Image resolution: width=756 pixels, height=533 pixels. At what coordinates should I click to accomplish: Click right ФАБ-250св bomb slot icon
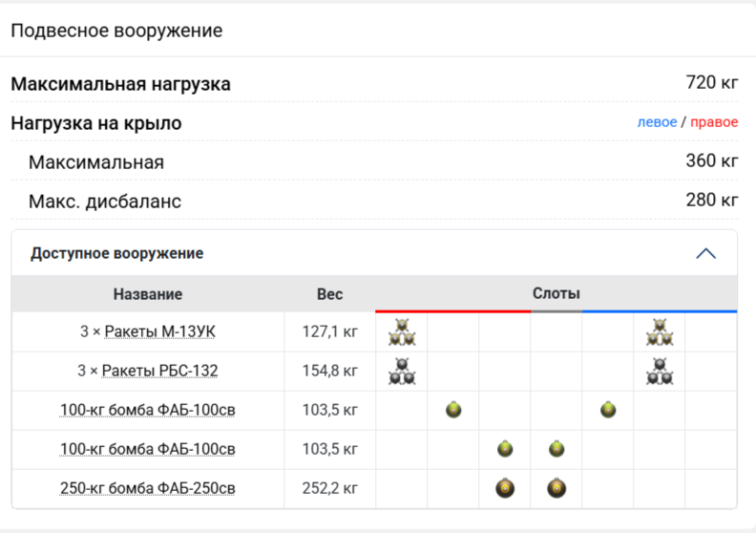pyautogui.click(x=556, y=489)
